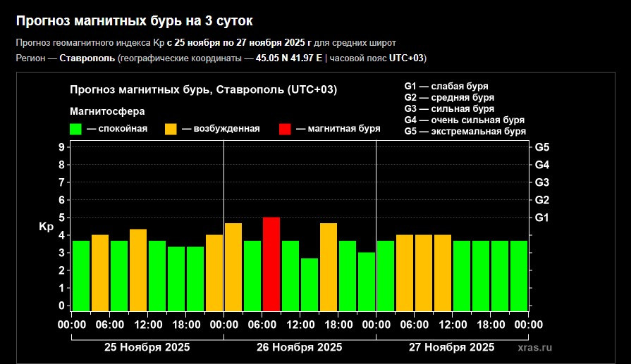Click the G5 label on right axis
631x364 pixels.
pyautogui.click(x=542, y=147)
